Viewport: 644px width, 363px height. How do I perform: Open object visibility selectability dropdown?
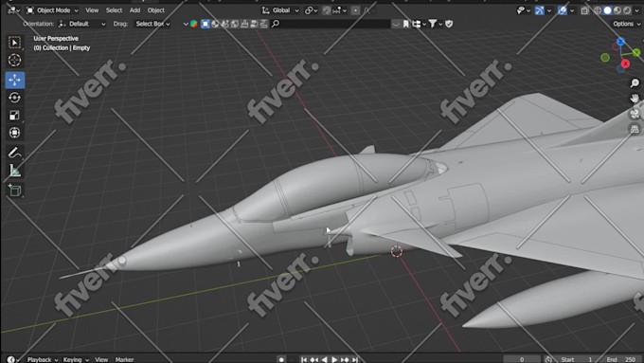[523, 10]
